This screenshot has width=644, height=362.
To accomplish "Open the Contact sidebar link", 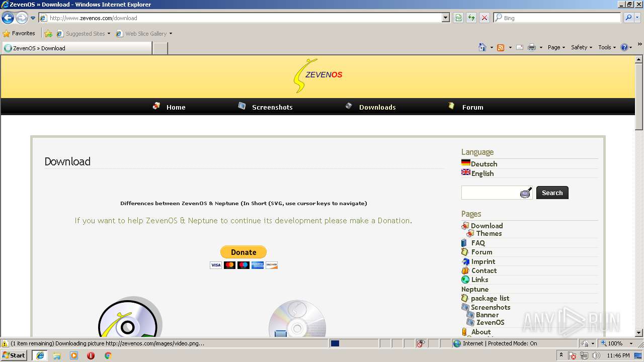I will click(484, 270).
